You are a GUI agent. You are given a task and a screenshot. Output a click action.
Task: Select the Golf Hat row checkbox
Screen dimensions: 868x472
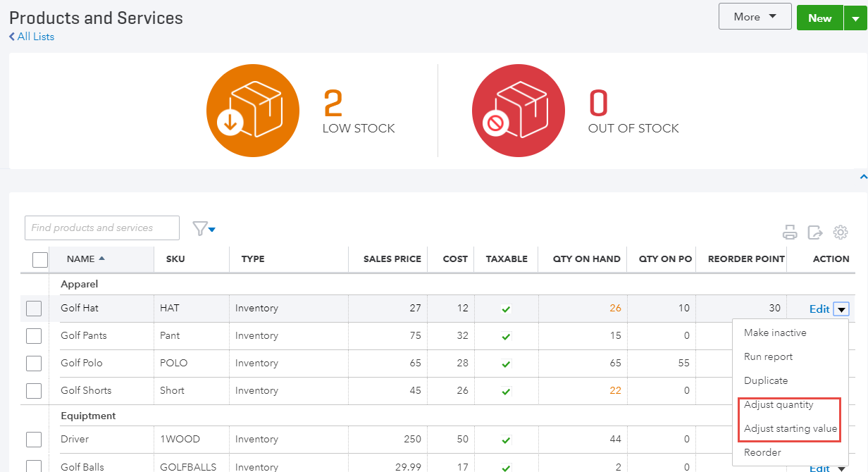[x=34, y=309]
